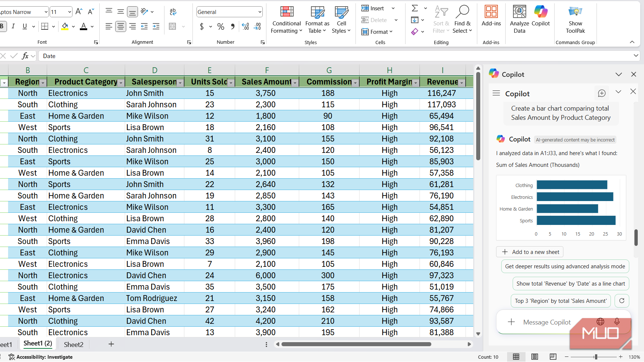Click the Italic formatting icon
Viewport: 644px width, 362px height.
pos(13,26)
